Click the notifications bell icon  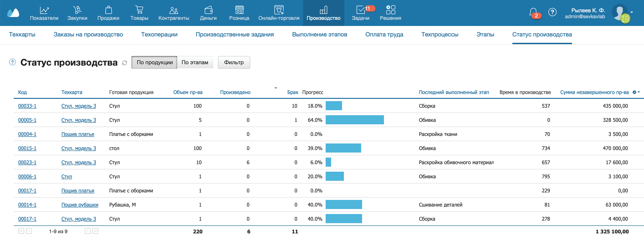click(533, 12)
